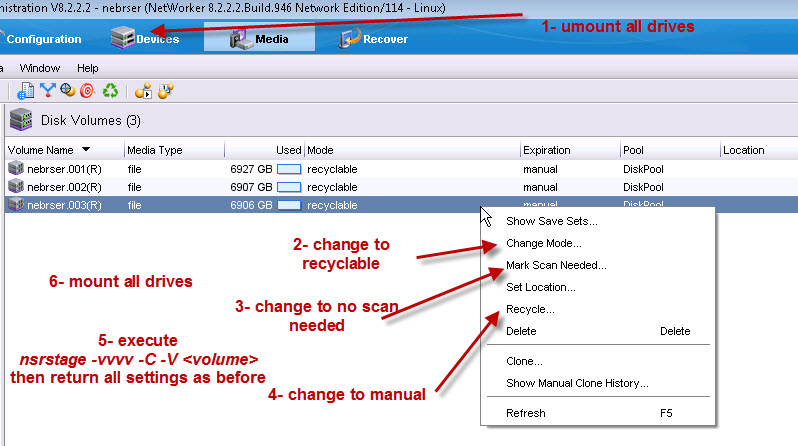The width and height of the screenshot is (798, 446).
Task: Click the Media Type column header
Action: coord(155,150)
